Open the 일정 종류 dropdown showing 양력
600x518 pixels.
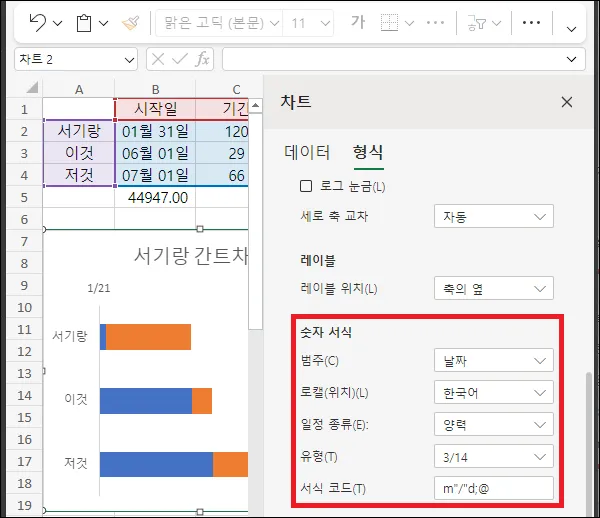point(494,424)
